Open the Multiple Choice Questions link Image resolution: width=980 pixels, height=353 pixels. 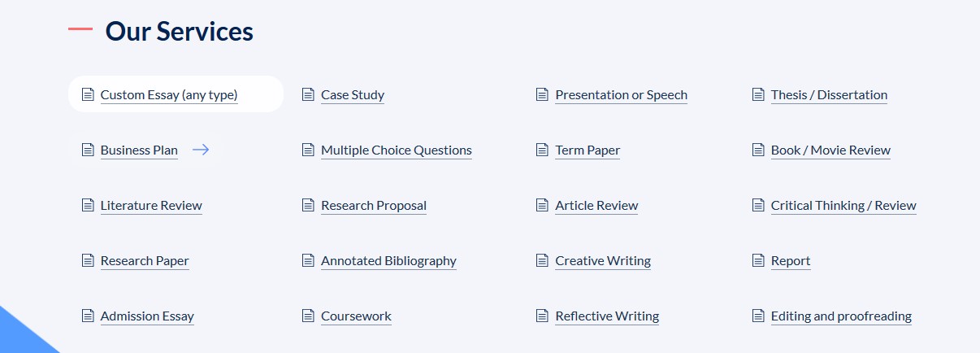tap(397, 150)
